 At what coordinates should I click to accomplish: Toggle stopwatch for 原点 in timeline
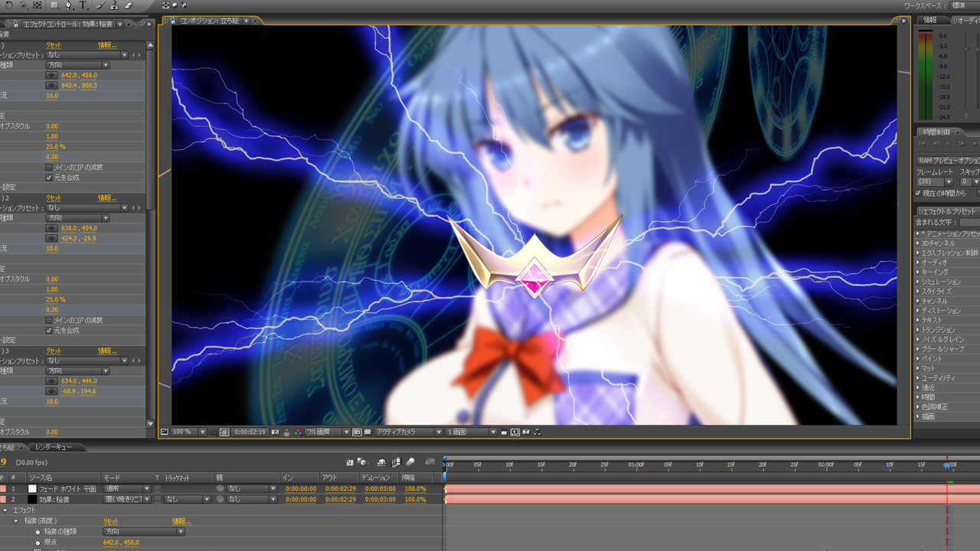coord(38,542)
